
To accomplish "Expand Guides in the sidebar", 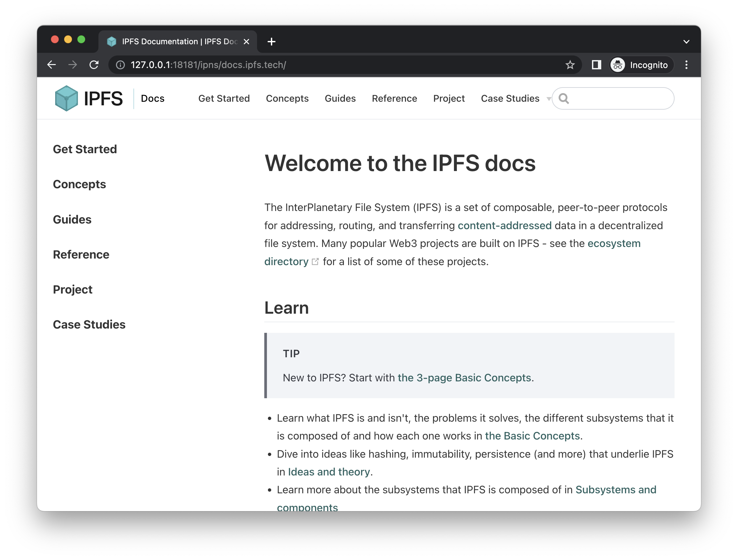I will pos(72,220).
